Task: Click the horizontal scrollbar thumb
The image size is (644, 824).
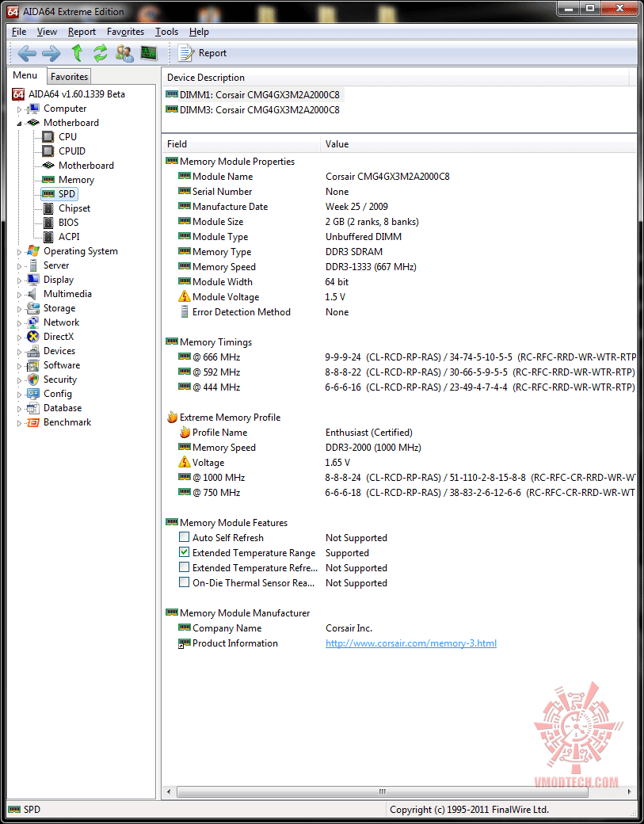Action: (x=382, y=792)
